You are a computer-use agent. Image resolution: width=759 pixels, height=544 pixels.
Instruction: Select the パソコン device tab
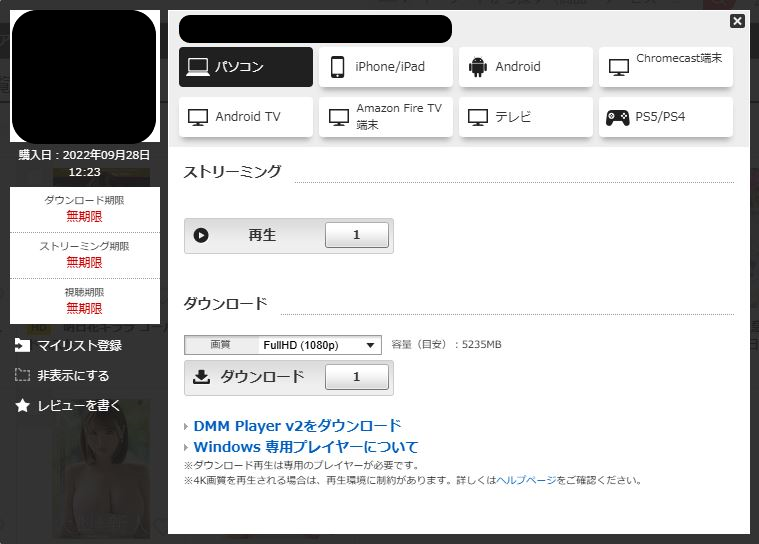tap(246, 67)
